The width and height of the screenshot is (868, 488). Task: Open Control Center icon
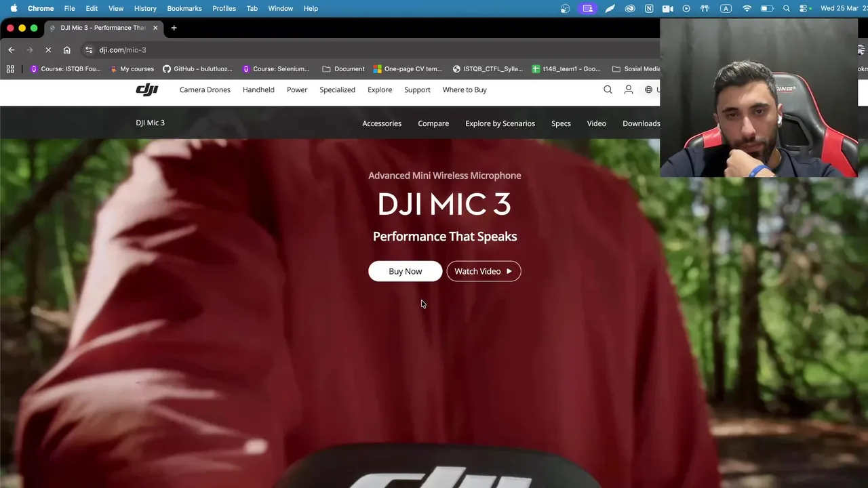(x=804, y=8)
